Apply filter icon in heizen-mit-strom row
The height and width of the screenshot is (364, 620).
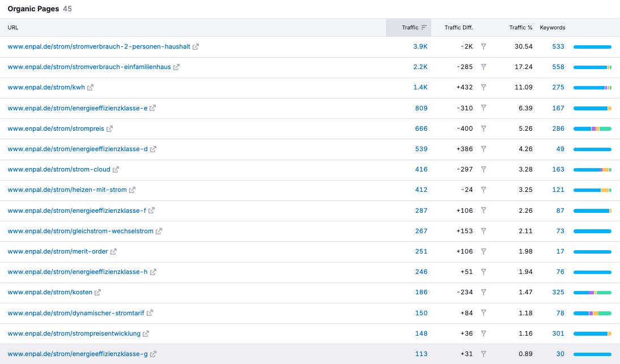coord(483,190)
